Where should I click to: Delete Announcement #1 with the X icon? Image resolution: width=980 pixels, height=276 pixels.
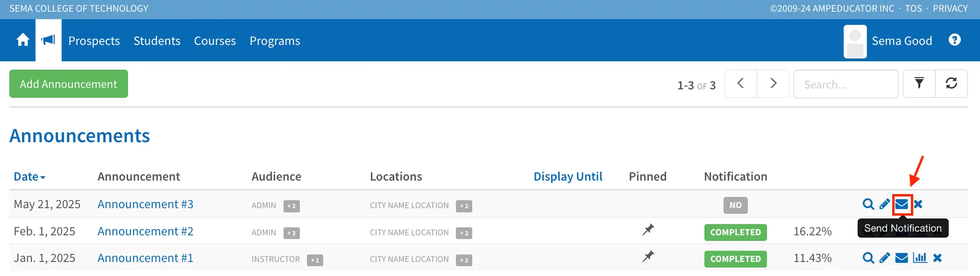937,258
